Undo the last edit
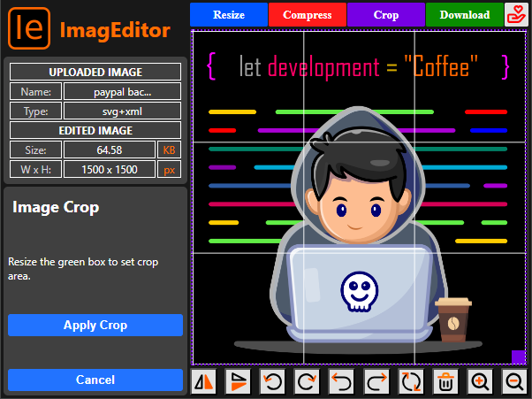The width and height of the screenshot is (532, 399). [342, 381]
